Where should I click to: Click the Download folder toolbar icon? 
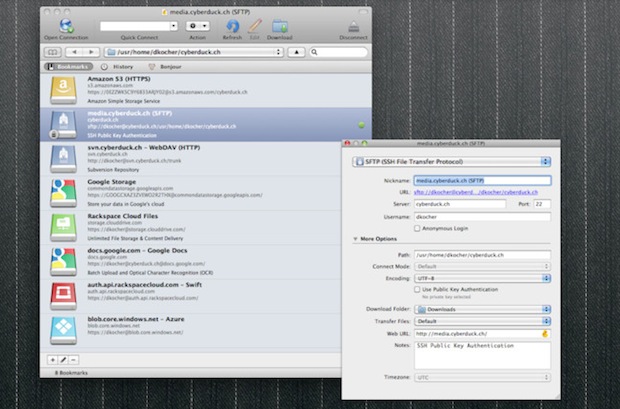pos(280,26)
